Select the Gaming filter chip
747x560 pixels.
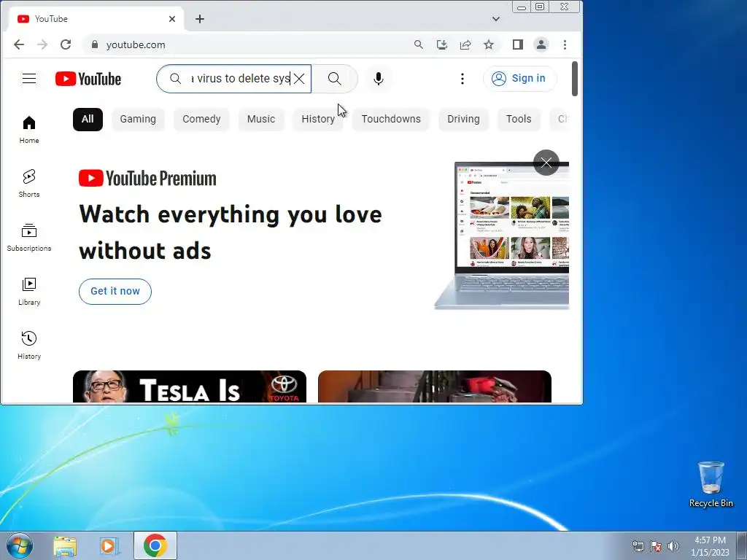138,119
